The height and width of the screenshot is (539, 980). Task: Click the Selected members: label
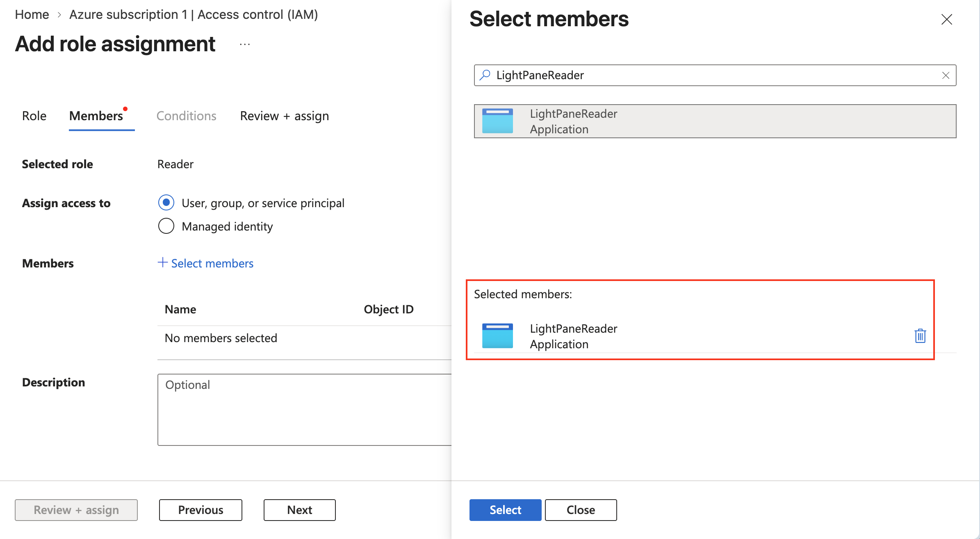point(523,294)
